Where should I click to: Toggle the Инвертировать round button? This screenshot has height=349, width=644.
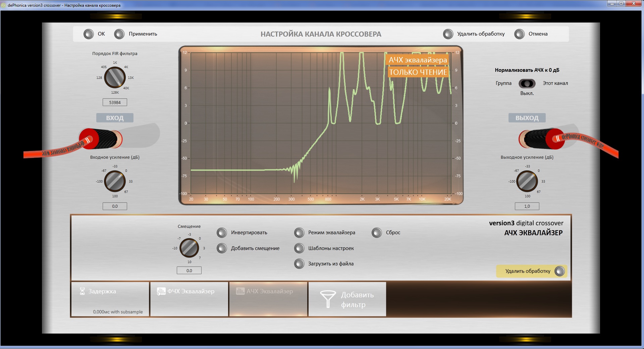pos(222,233)
